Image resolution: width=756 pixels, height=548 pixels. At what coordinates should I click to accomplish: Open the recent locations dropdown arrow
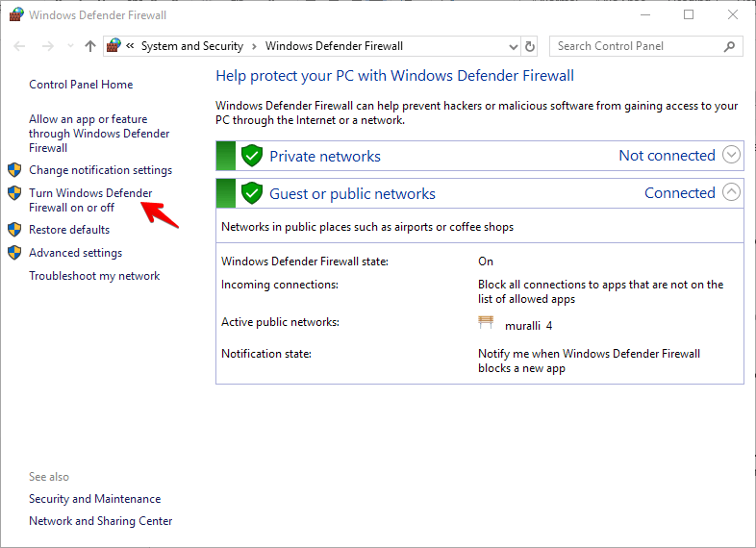pos(70,46)
